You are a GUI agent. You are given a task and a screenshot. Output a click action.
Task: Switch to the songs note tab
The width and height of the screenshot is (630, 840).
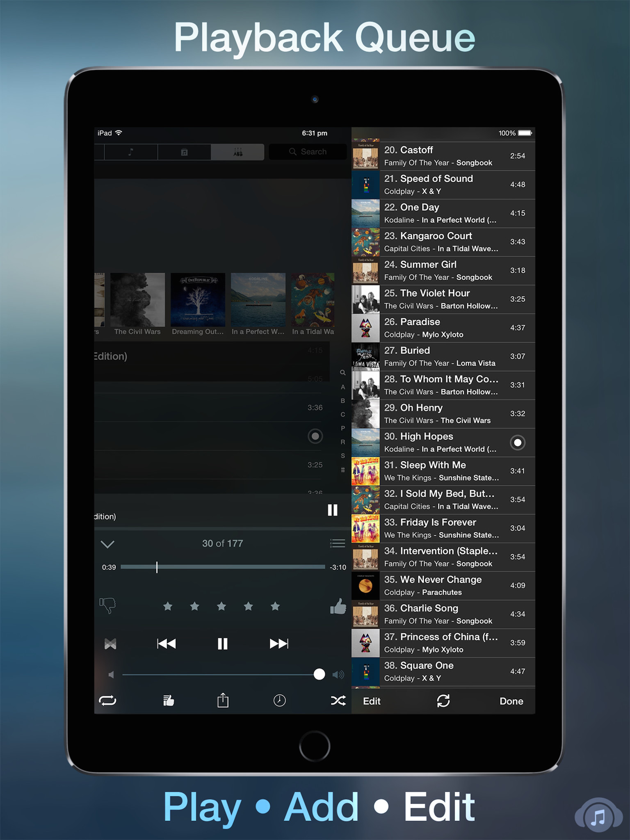[131, 152]
